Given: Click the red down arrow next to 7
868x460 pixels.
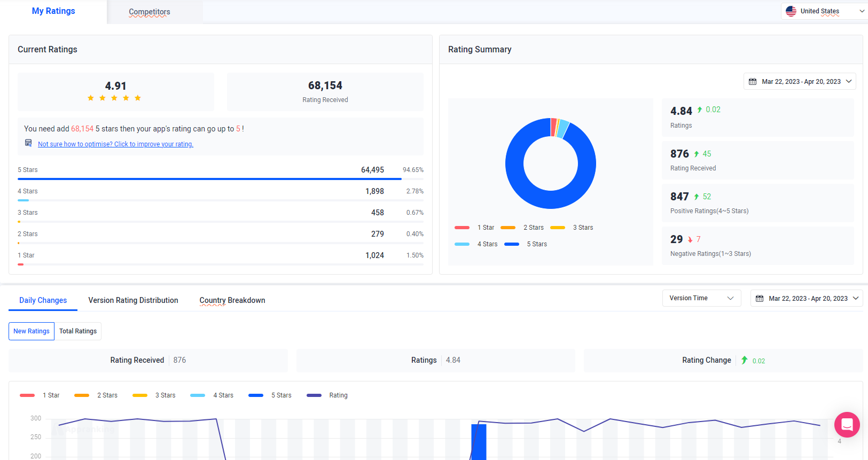Looking at the screenshot, I should click(x=690, y=240).
